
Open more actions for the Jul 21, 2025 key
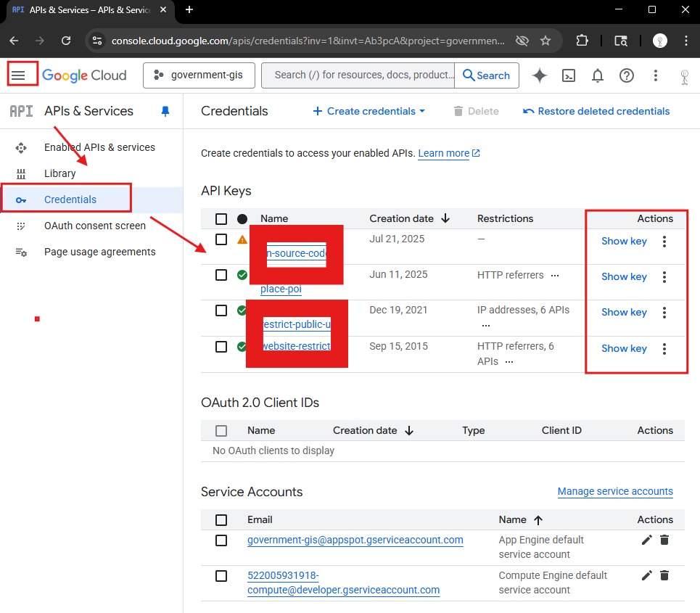[664, 242]
